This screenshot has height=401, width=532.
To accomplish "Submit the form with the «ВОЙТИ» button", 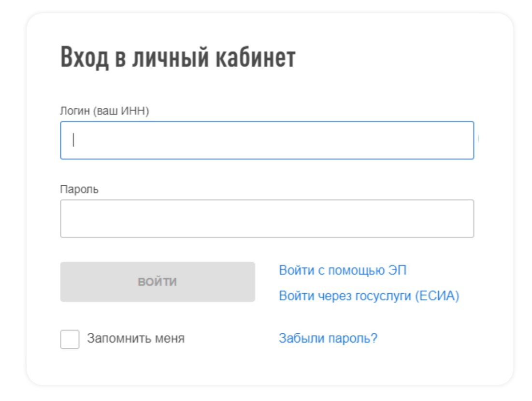I will pos(158,282).
